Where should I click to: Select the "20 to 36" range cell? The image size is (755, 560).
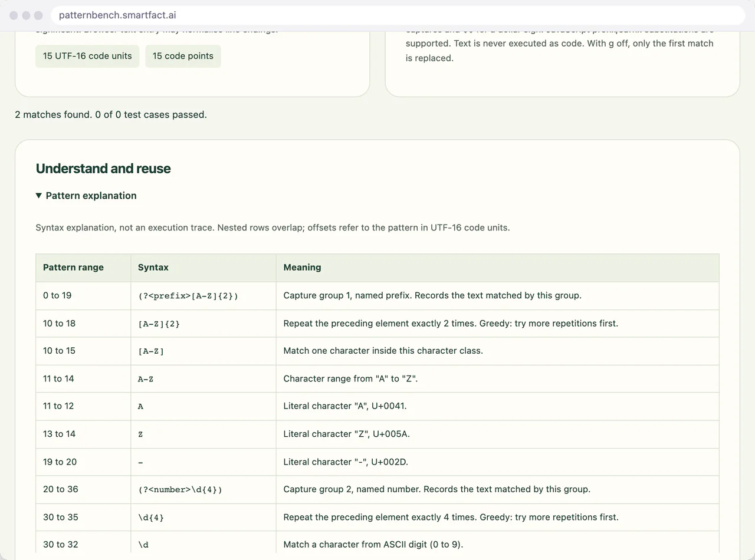83,489
